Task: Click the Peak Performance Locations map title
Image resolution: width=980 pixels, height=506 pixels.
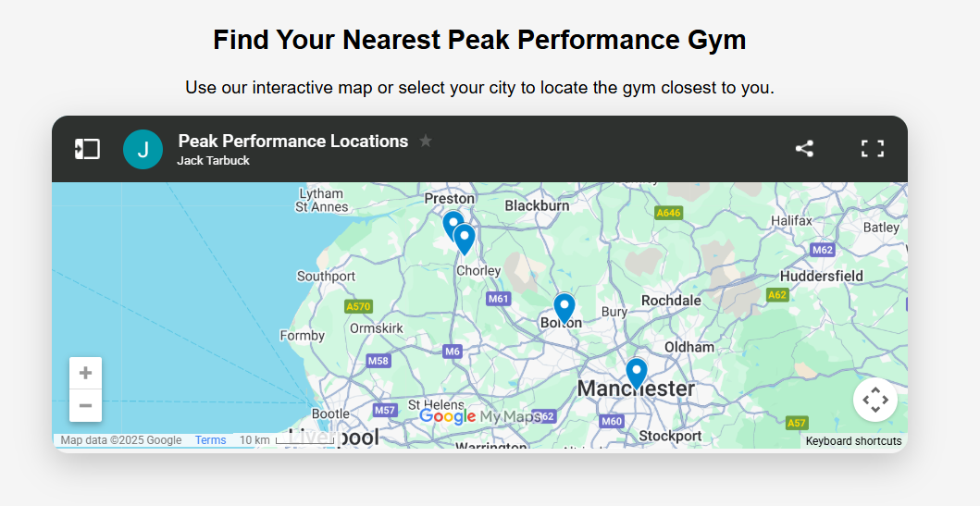Action: coord(292,142)
